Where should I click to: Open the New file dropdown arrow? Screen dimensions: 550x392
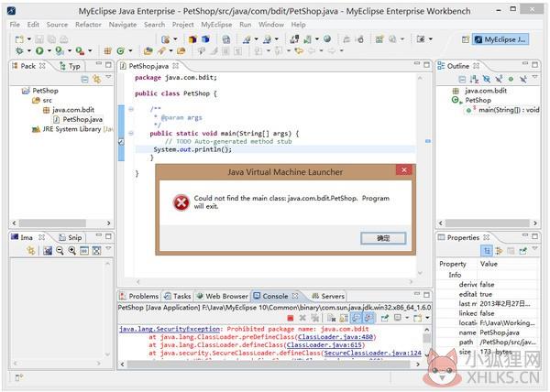29,39
